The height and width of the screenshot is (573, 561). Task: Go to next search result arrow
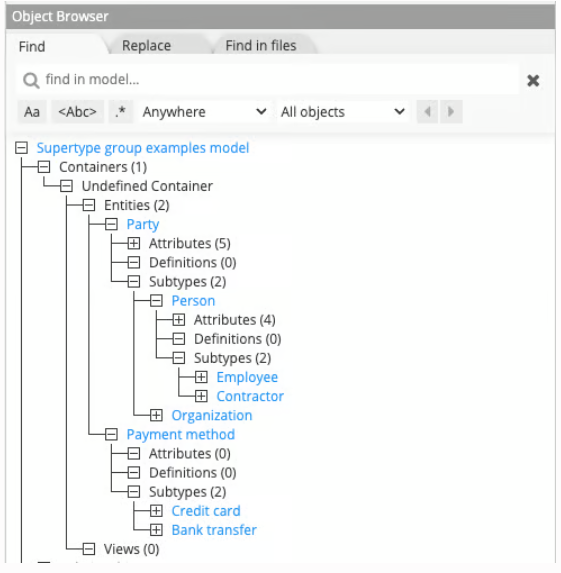[x=451, y=111]
